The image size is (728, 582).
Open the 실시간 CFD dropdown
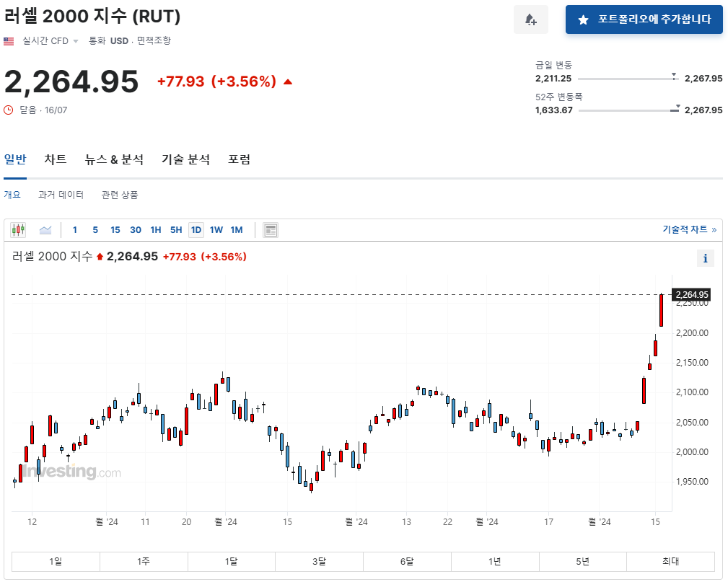click(x=50, y=41)
